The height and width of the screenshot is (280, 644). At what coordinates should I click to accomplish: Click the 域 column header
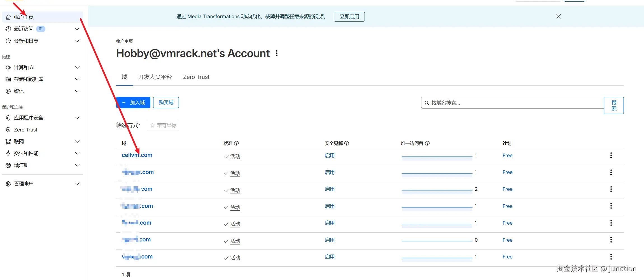click(124, 143)
